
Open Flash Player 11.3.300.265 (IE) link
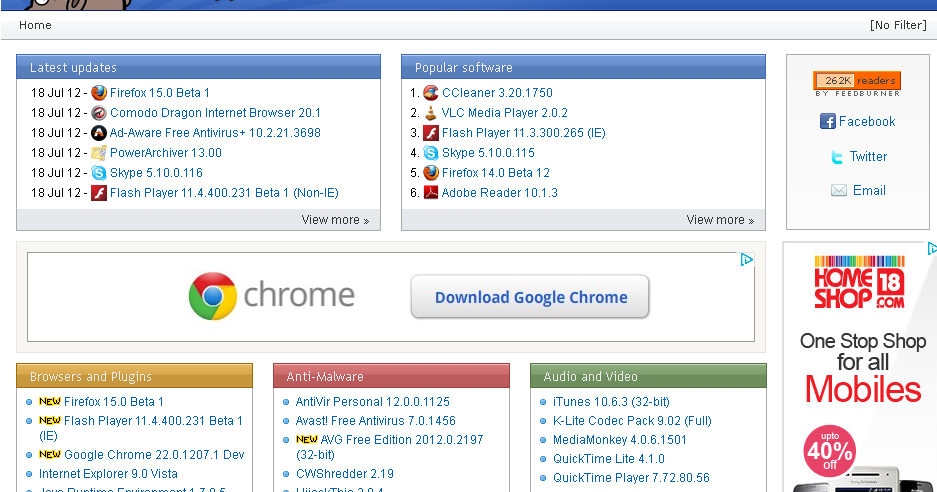523,133
